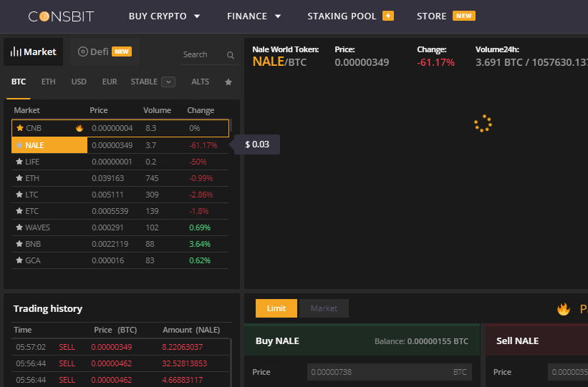588x387 pixels.
Task: Select the ETH row price 0.039163
Action: (108, 178)
